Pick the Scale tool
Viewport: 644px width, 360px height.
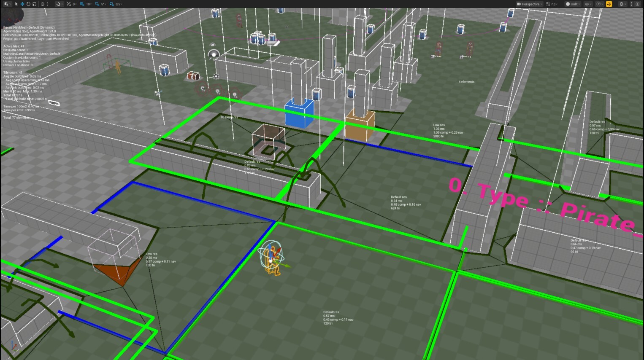pos(34,4)
